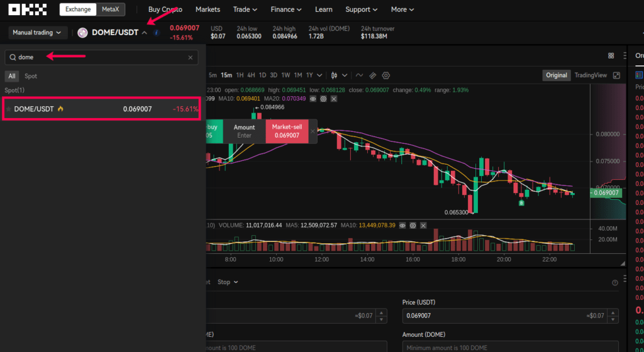
Task: Select the 1W timeframe
Action: tap(286, 75)
